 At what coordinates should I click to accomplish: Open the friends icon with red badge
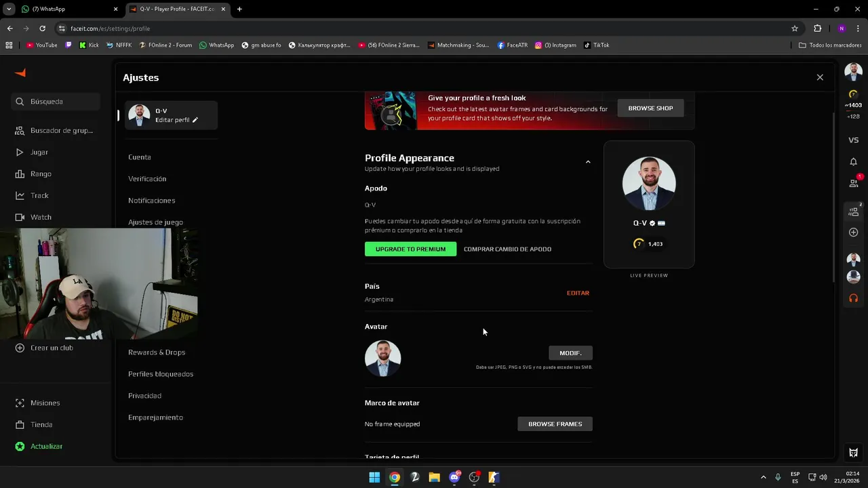click(x=854, y=182)
